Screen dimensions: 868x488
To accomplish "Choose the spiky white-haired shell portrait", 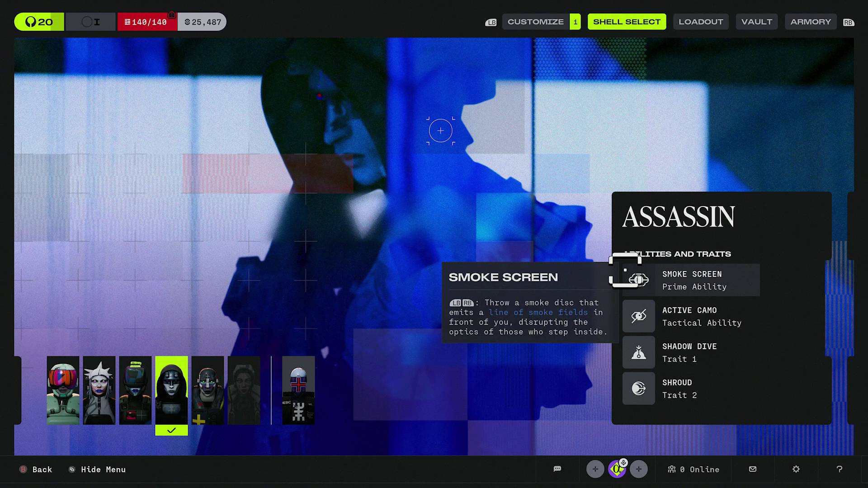I will tap(99, 390).
